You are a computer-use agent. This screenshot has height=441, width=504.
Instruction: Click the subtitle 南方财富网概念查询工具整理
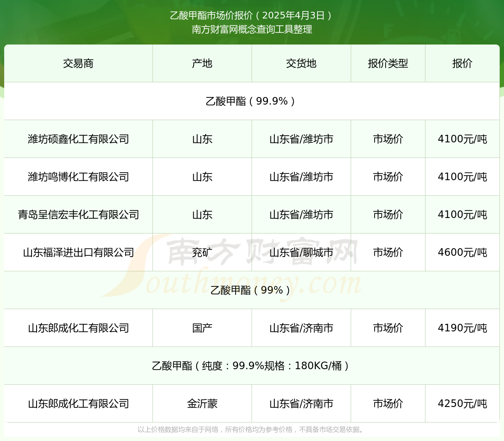coord(252,29)
